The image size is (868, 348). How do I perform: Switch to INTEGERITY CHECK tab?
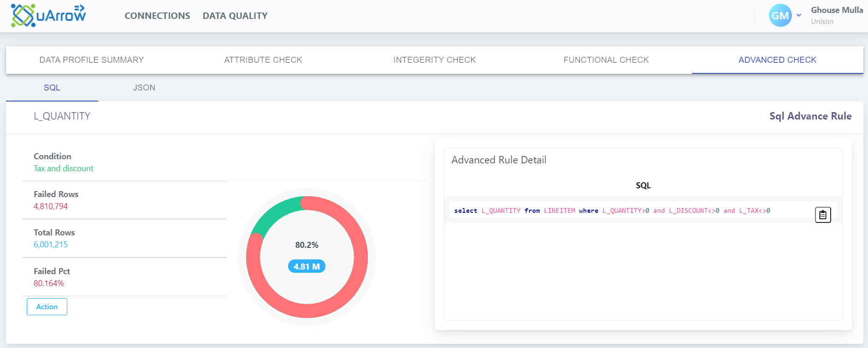pos(435,60)
